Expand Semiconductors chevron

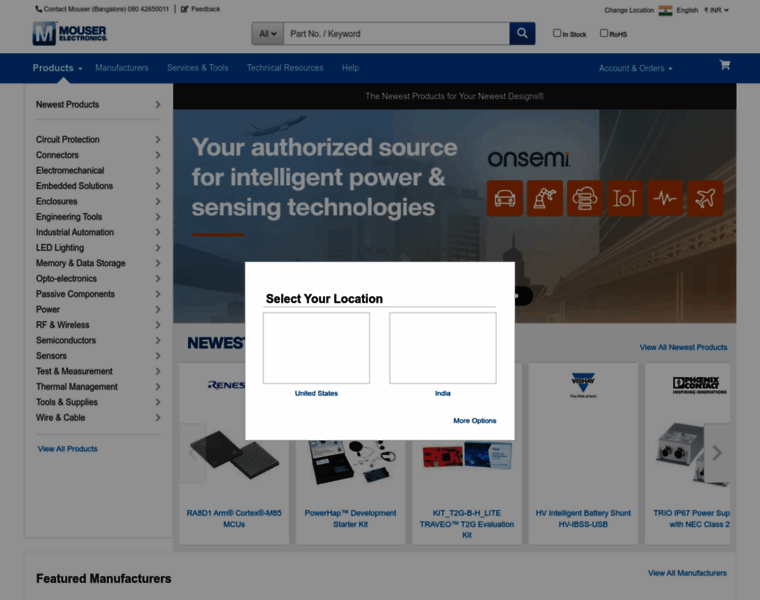coord(158,340)
